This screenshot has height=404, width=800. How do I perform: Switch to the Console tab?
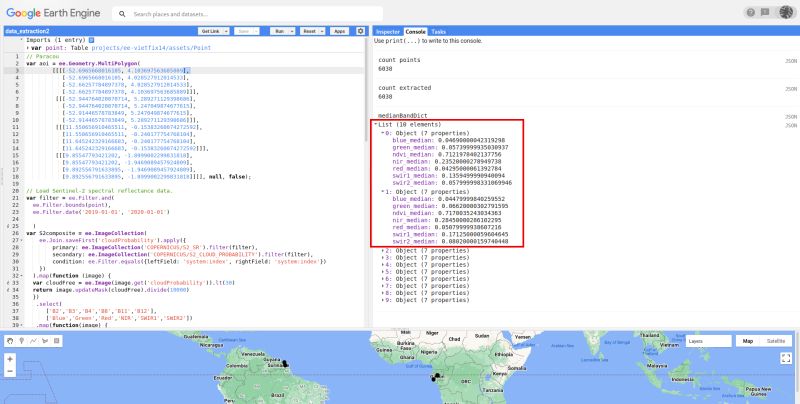tap(416, 32)
